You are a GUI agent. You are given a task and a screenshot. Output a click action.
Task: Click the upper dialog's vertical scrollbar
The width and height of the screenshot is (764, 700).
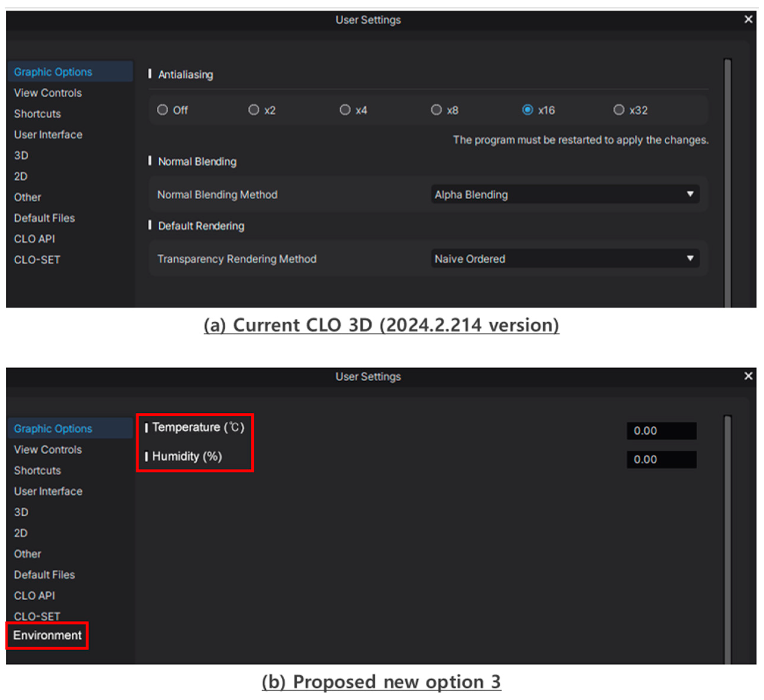[x=728, y=183]
